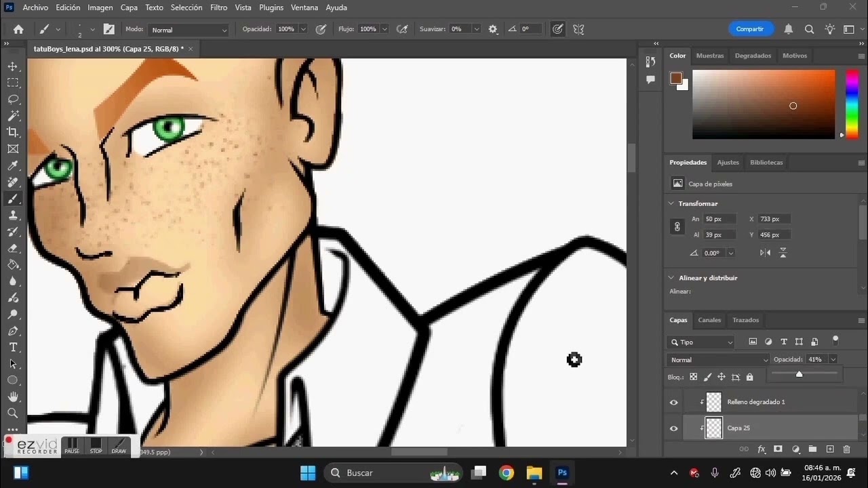This screenshot has height=488, width=868.
Task: Open smoothing options gear icon
Action: (x=493, y=29)
